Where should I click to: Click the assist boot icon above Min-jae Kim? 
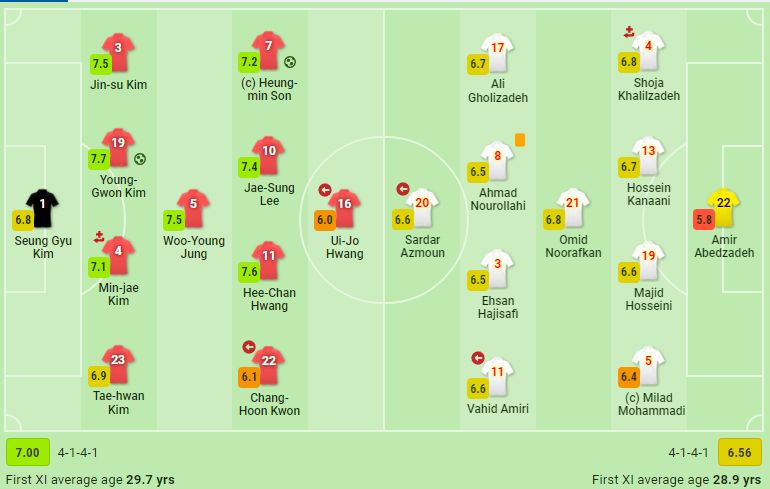[98, 237]
